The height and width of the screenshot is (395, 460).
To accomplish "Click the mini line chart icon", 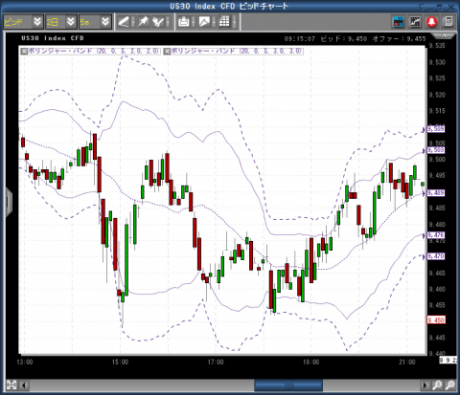I will point(415,22).
